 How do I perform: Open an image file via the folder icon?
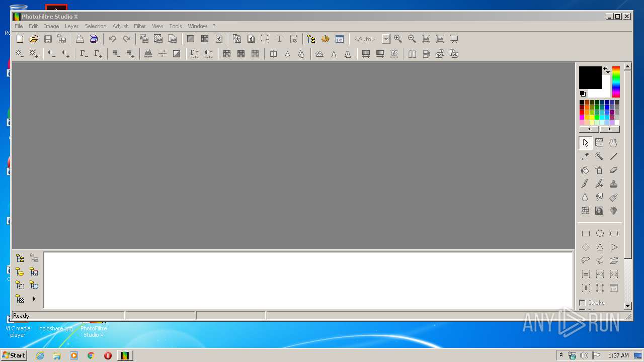tap(34, 39)
